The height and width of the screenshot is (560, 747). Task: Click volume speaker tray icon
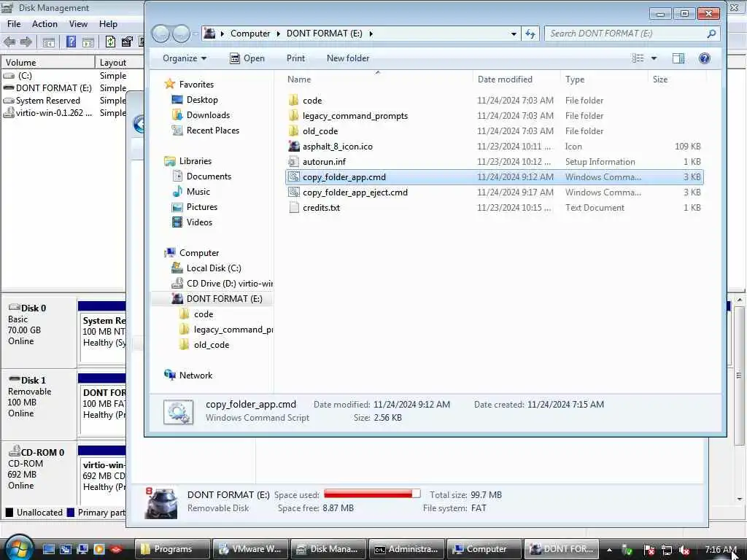[684, 550]
